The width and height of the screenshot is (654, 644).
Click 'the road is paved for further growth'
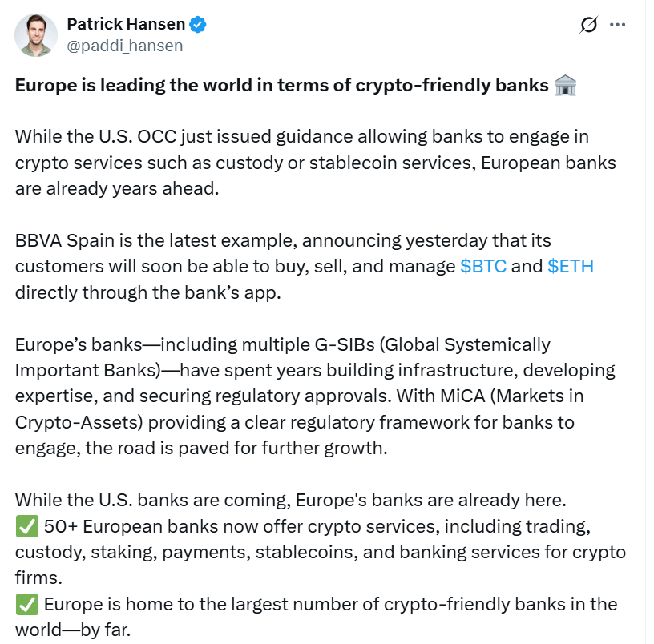[236, 449]
